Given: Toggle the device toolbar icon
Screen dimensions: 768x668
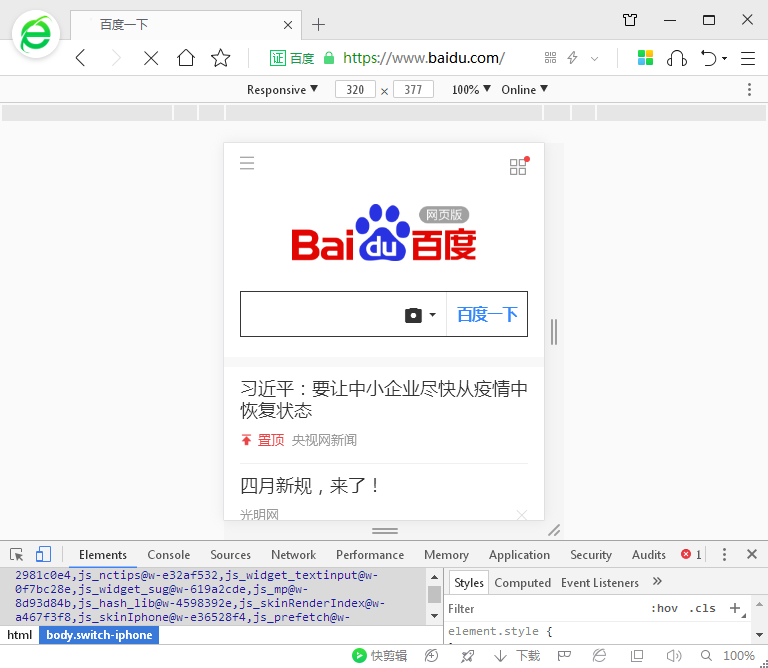Looking at the screenshot, I should click(43, 554).
